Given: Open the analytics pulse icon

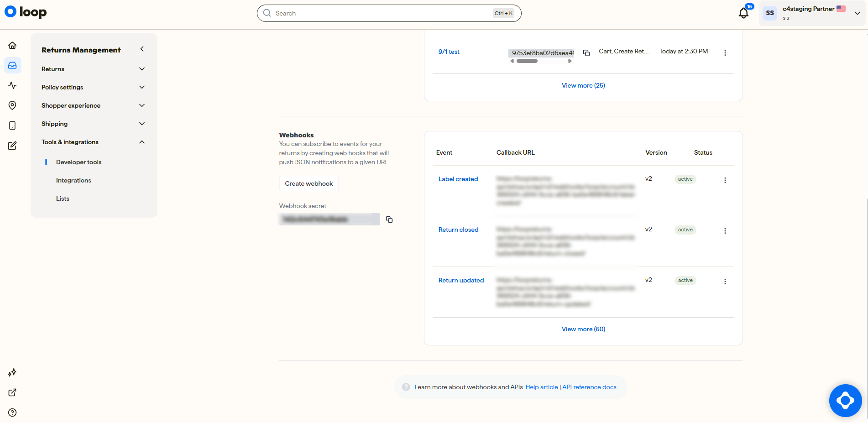Looking at the screenshot, I should (x=12, y=85).
